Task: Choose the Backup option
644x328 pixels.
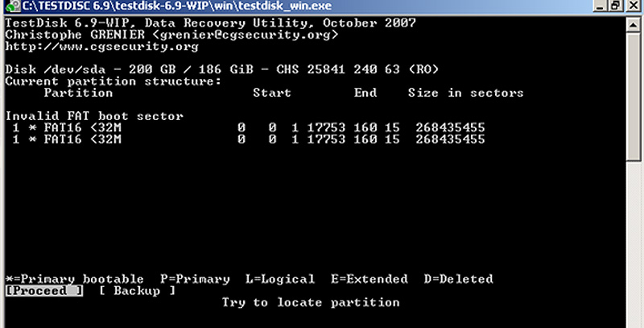Action: (137, 291)
